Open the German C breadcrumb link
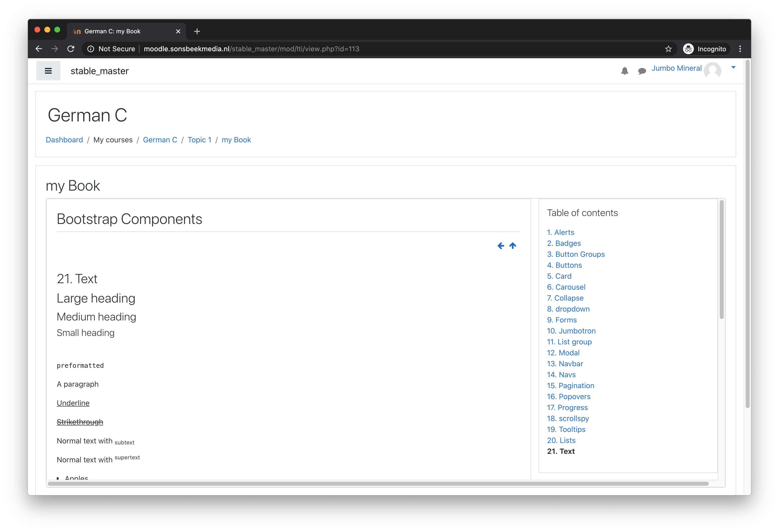 [160, 140]
